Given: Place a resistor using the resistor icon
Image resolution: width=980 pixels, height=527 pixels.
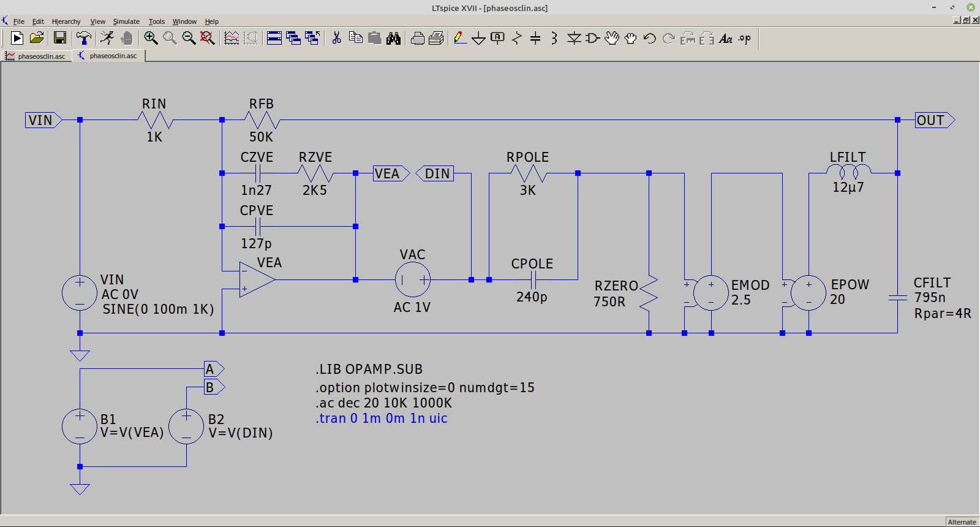Looking at the screenshot, I should [x=517, y=38].
